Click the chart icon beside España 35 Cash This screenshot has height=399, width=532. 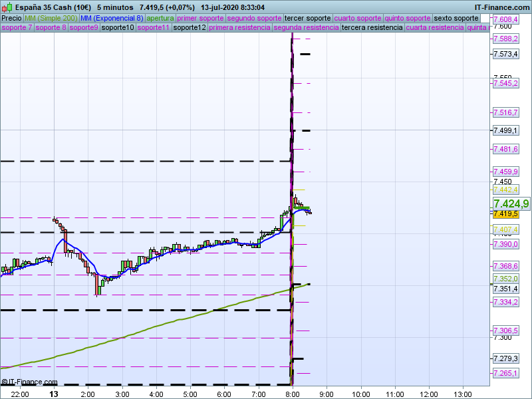[6, 7]
